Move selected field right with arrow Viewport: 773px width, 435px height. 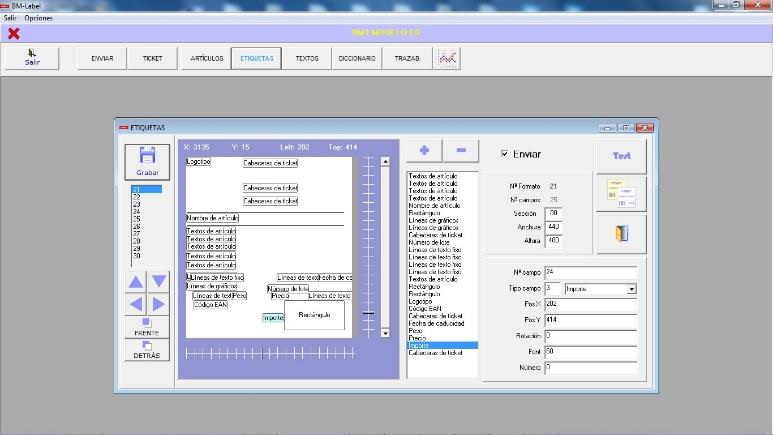pos(159,304)
